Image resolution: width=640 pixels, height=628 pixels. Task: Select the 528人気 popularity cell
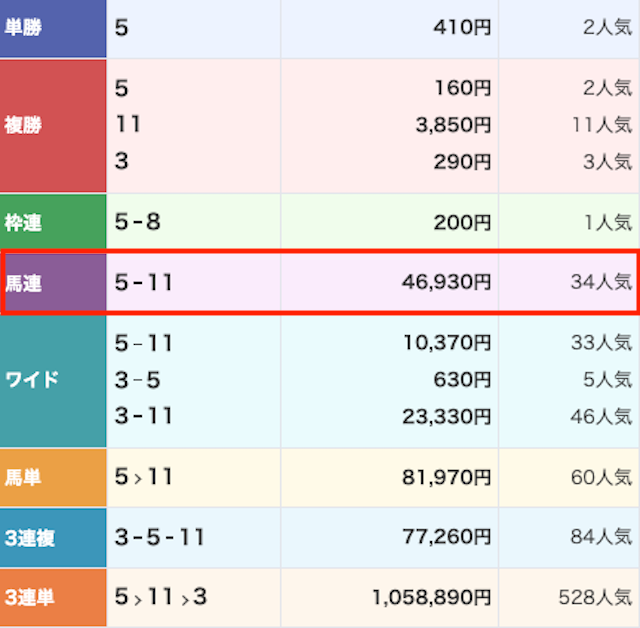pyautogui.click(x=596, y=598)
